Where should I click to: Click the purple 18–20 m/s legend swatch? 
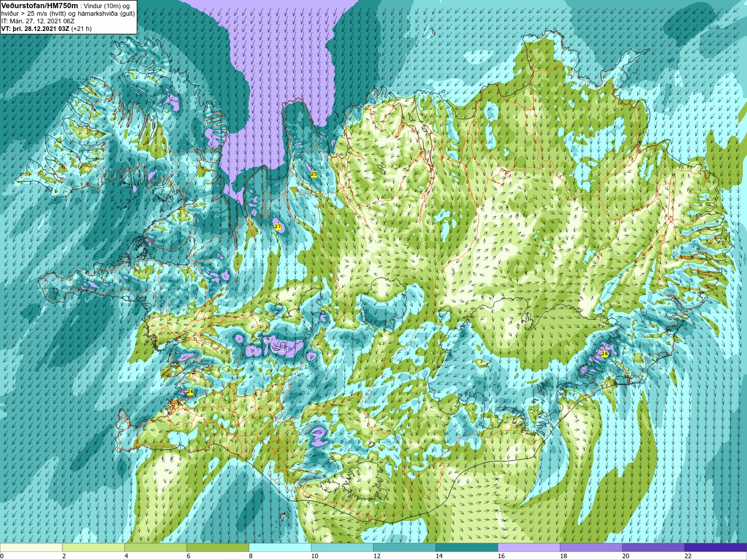point(591,548)
